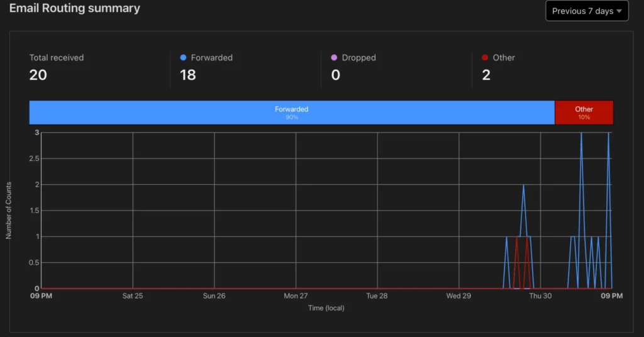Click the blue peak at 2 before Thu 30
Image resolution: width=644 pixels, height=337 pixels.
pyautogui.click(x=523, y=185)
